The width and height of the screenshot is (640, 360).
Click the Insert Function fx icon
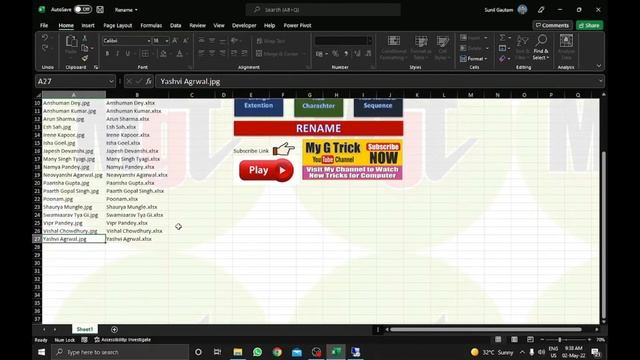tap(148, 81)
